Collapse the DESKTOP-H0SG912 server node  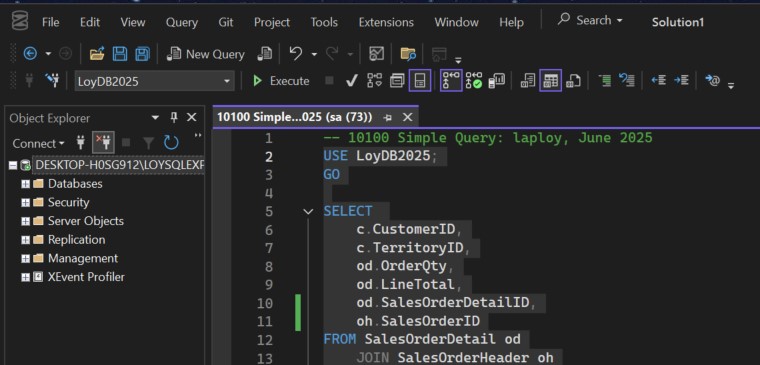[x=13, y=165]
